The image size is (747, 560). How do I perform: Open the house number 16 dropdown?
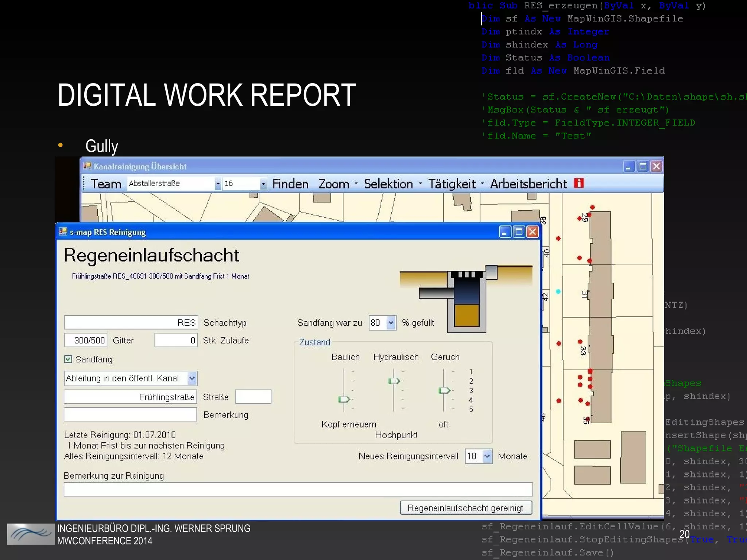(x=263, y=184)
